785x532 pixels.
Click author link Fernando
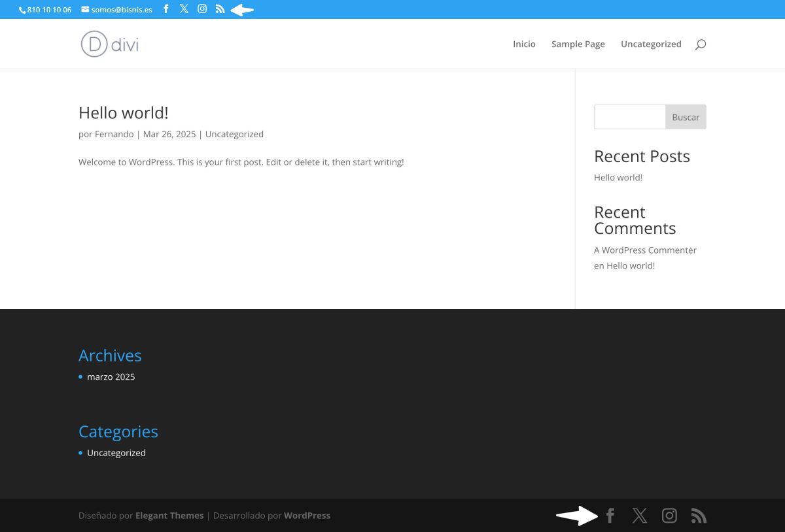pos(114,134)
